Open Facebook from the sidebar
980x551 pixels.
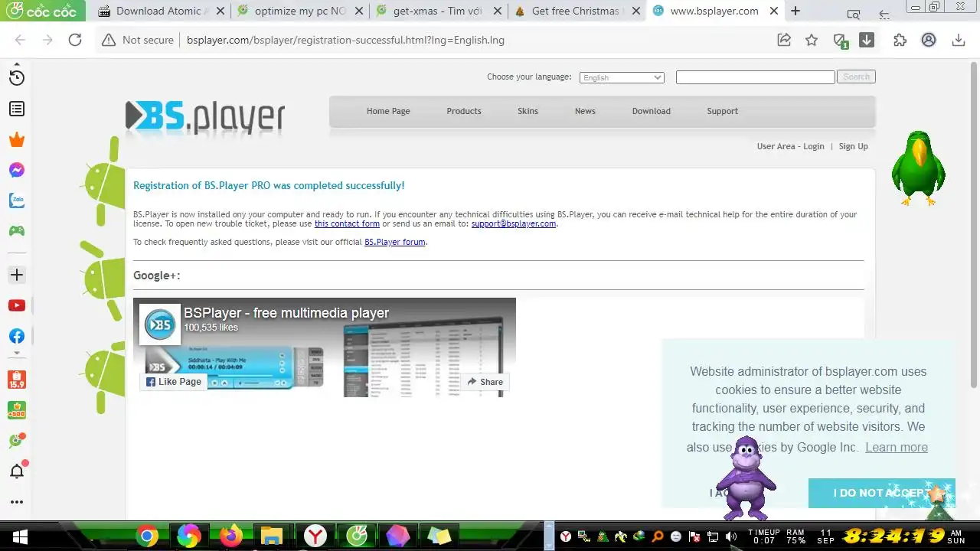point(17,336)
